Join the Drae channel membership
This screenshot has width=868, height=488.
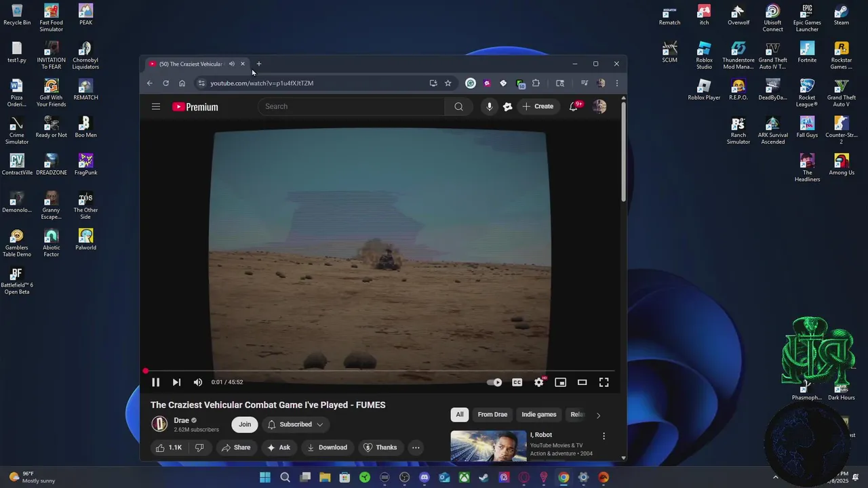click(x=245, y=424)
